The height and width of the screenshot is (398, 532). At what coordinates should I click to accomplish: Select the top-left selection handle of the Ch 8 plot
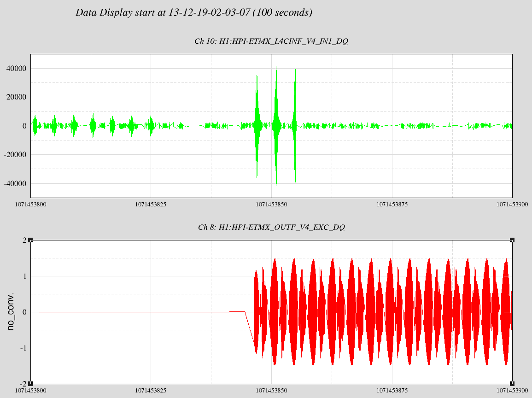(x=30, y=240)
